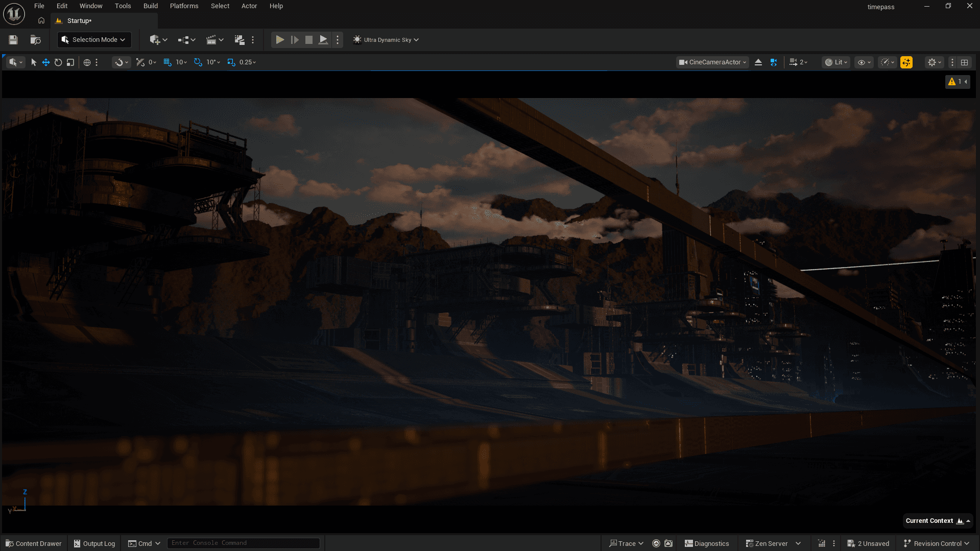Click the Create actor quick add icon
The width and height of the screenshot is (980, 551).
(155, 39)
